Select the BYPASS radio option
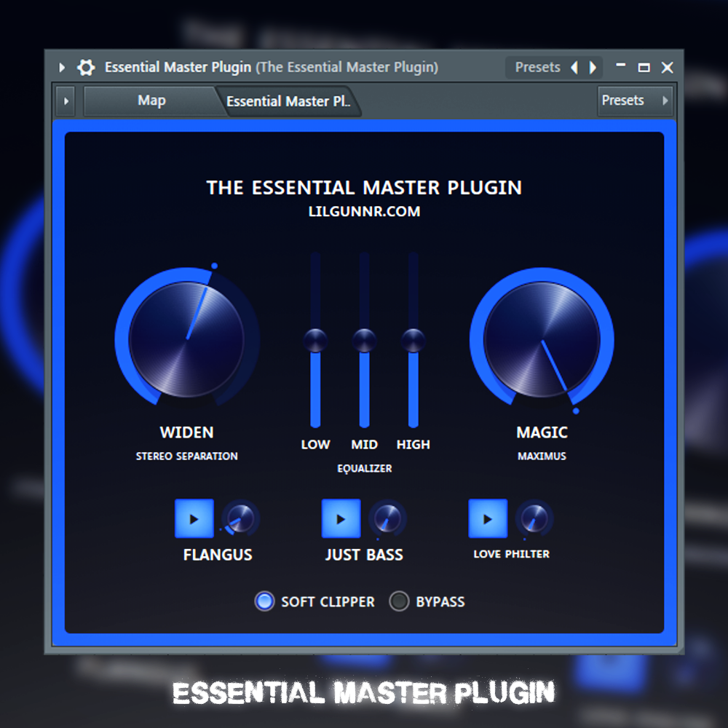728x728 pixels. pyautogui.click(x=399, y=601)
